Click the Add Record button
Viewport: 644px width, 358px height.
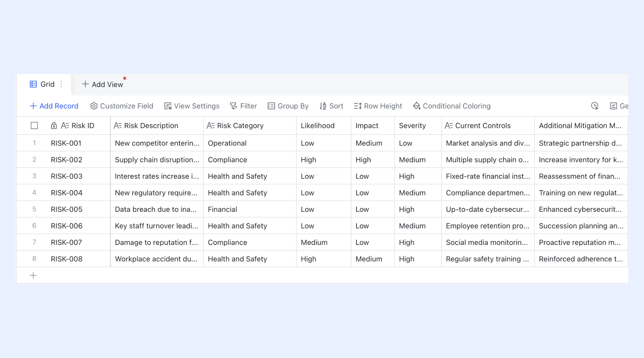[54, 106]
